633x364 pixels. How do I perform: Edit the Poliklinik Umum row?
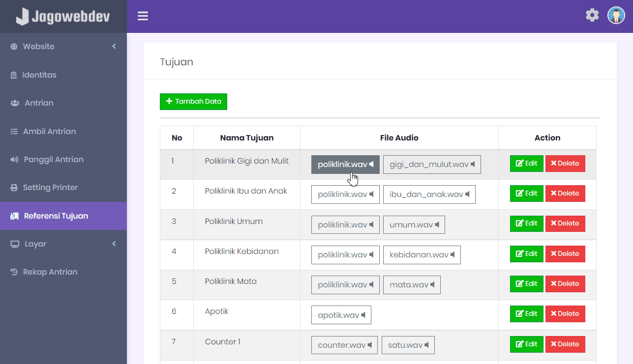pyautogui.click(x=526, y=224)
